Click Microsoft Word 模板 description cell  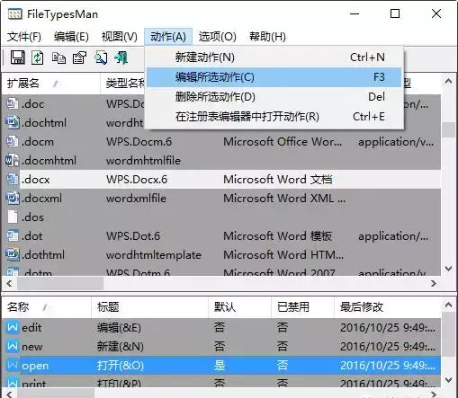[x=278, y=236]
